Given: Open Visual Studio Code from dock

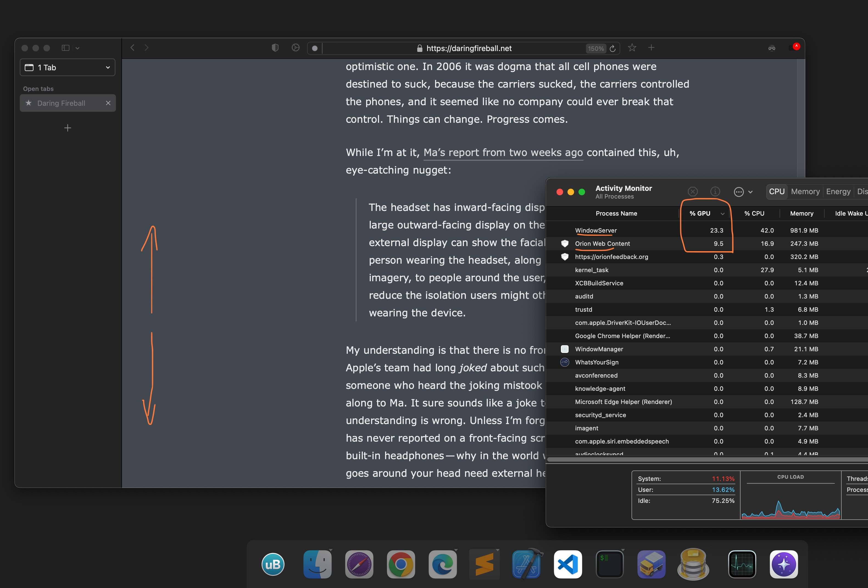Looking at the screenshot, I should pos(568,564).
